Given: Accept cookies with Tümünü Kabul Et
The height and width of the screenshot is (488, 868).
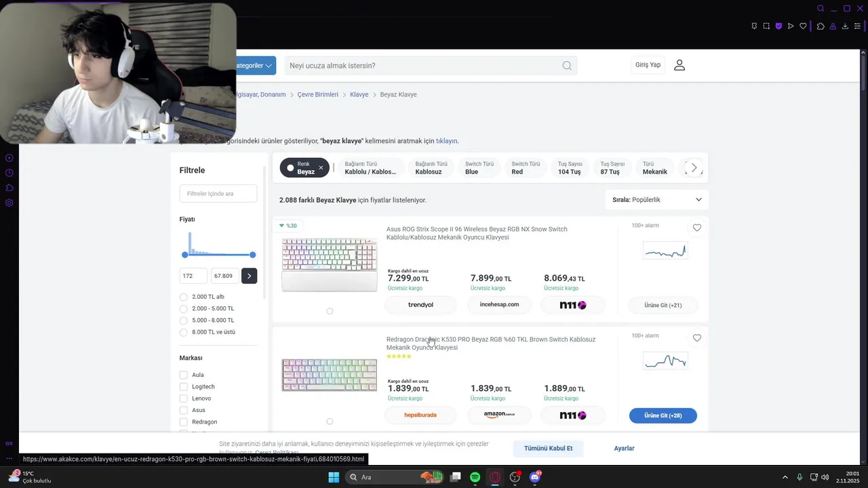Looking at the screenshot, I should [548, 448].
